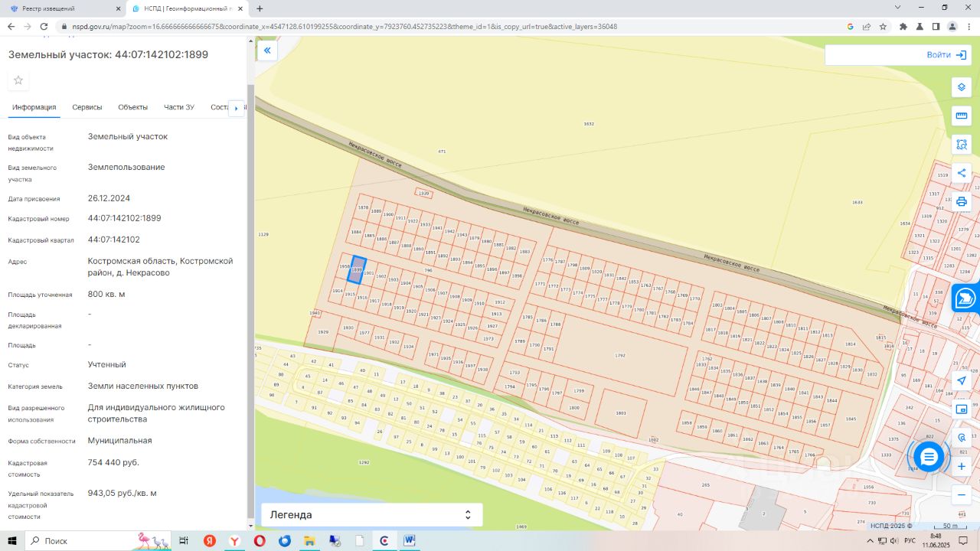Switch to Реестр извещений browser tab
This screenshot has height=551, width=980.
click(x=60, y=8)
